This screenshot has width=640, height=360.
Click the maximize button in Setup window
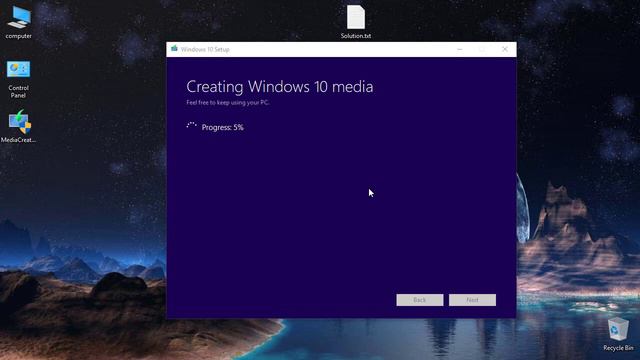(482, 49)
